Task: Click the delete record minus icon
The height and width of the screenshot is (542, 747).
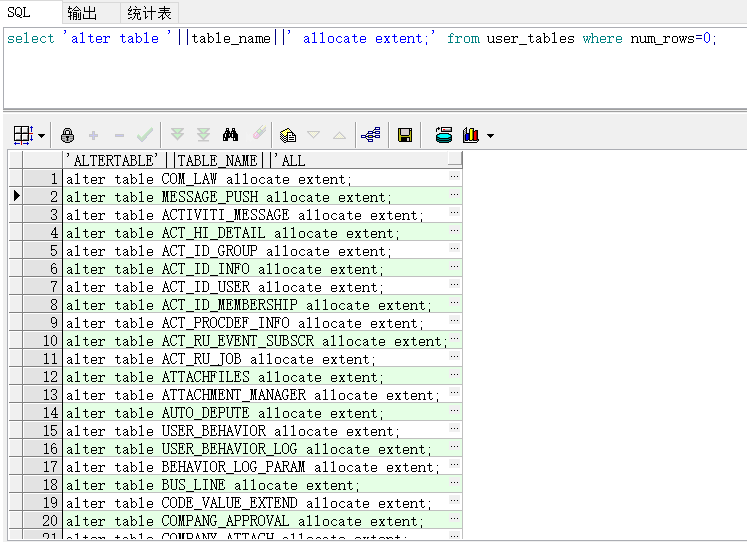Action: coord(119,136)
